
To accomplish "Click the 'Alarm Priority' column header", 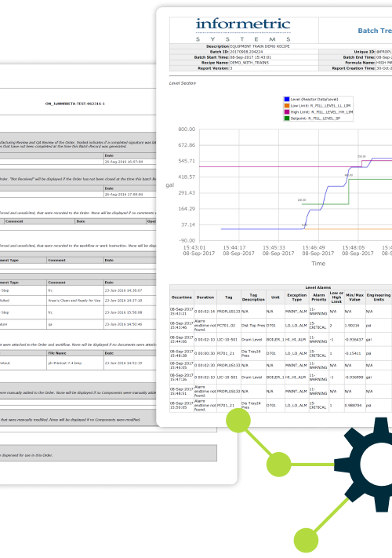I will point(319,297).
